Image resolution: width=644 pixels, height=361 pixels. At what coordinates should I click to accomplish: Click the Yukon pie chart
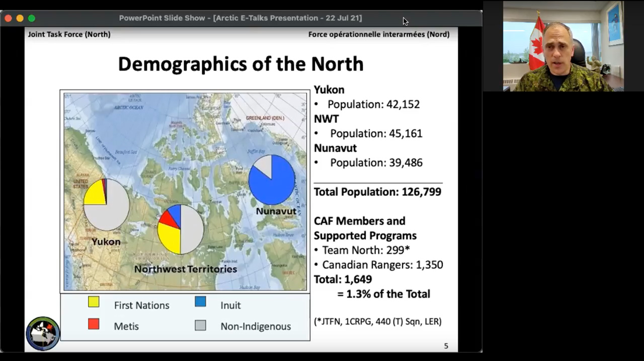click(106, 205)
